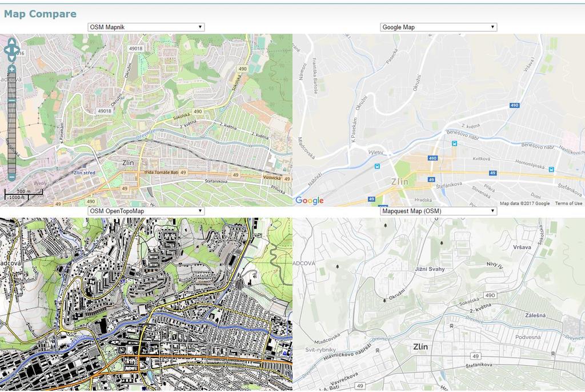This screenshot has width=585, height=392.
Task: Click the Hornomlýnská street label on Google map
Action: pyautogui.click(x=530, y=164)
